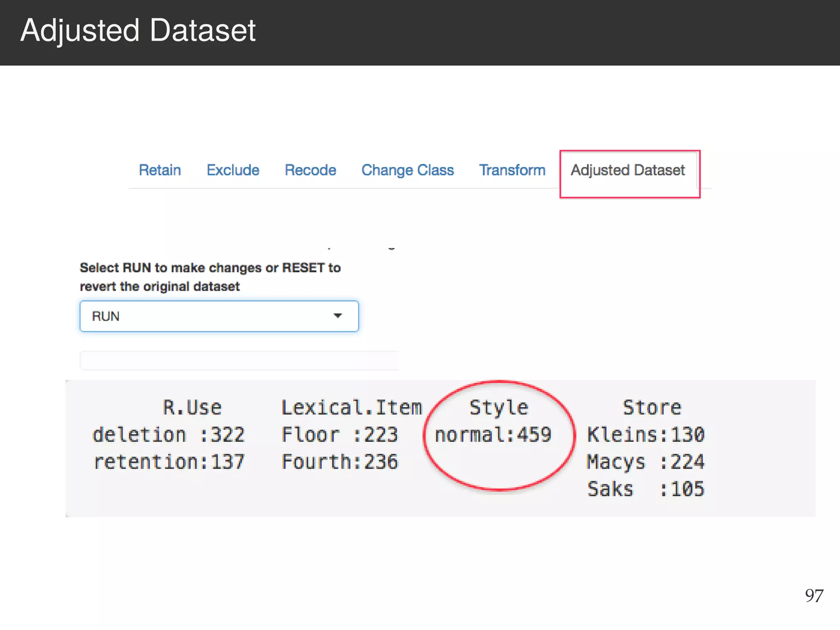Select the Recode tab
This screenshot has height=630, width=840.
point(310,170)
